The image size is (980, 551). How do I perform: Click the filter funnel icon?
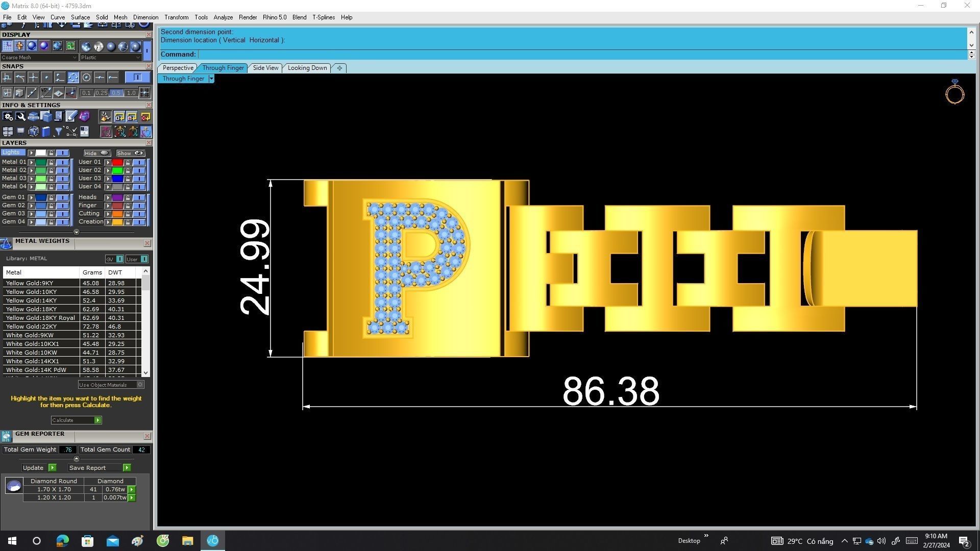click(x=58, y=132)
